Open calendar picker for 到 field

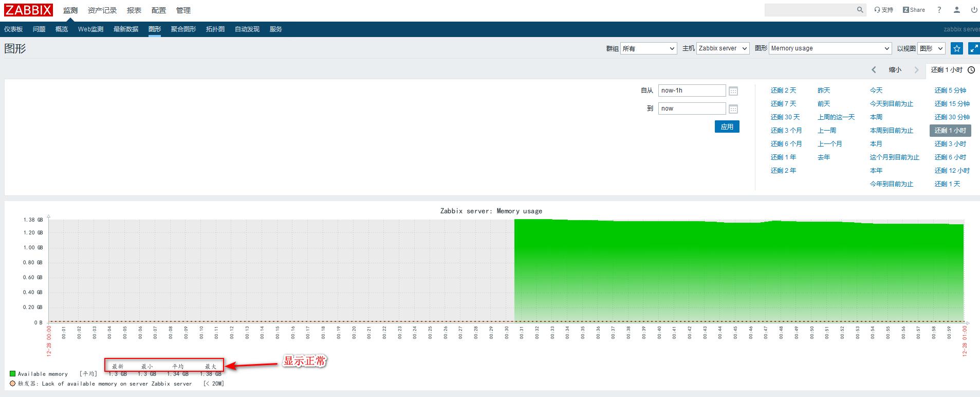[x=733, y=109]
